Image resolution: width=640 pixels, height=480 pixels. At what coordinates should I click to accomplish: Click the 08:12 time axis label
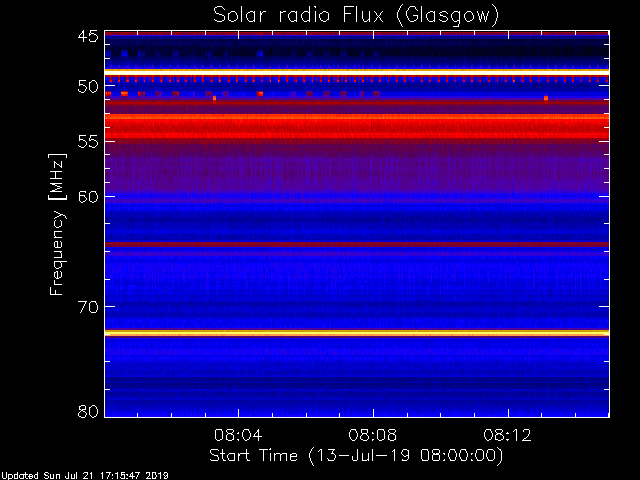(507, 435)
